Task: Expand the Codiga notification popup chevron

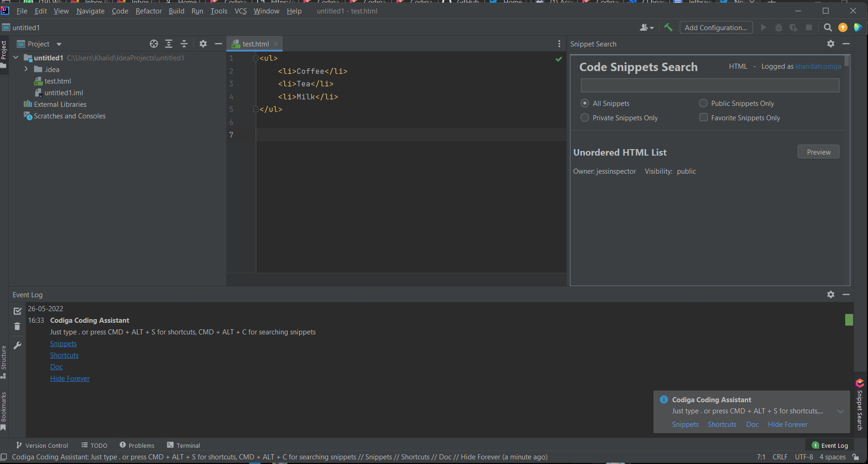Action: tap(841, 411)
